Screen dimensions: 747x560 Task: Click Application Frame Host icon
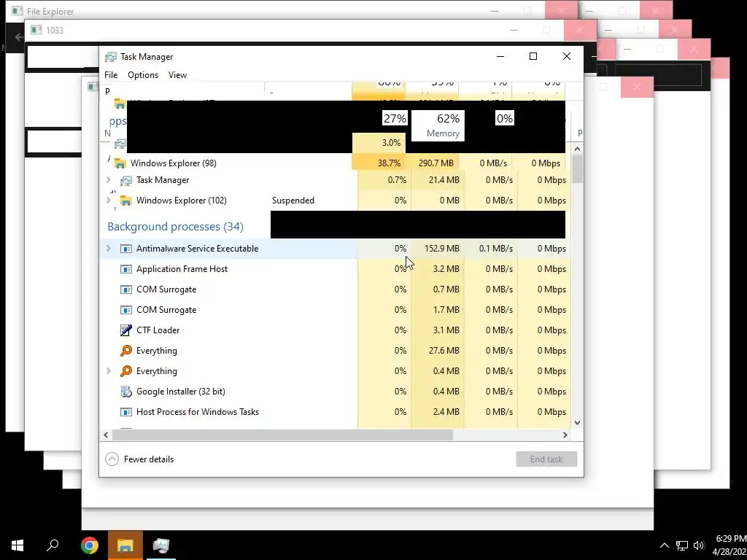(x=125, y=269)
